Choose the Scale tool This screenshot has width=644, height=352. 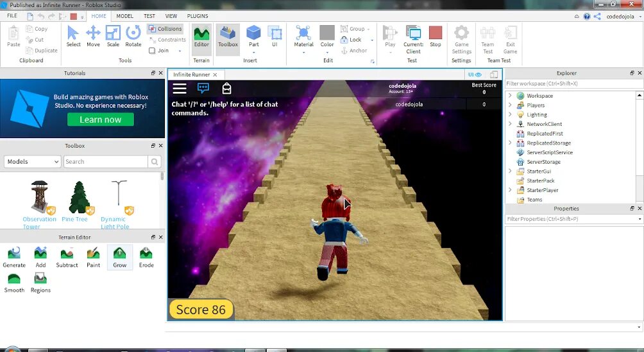[113, 36]
